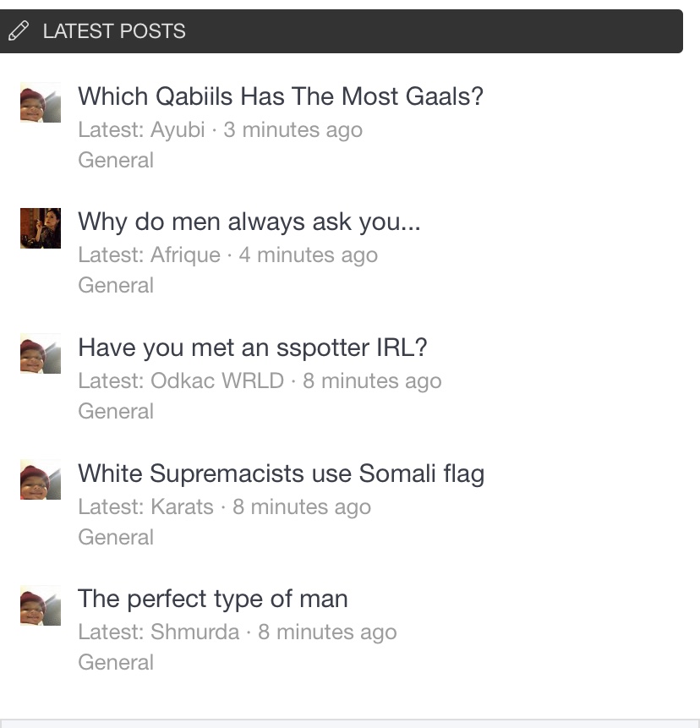Open General forum link under White Supremacists thread

click(x=116, y=537)
